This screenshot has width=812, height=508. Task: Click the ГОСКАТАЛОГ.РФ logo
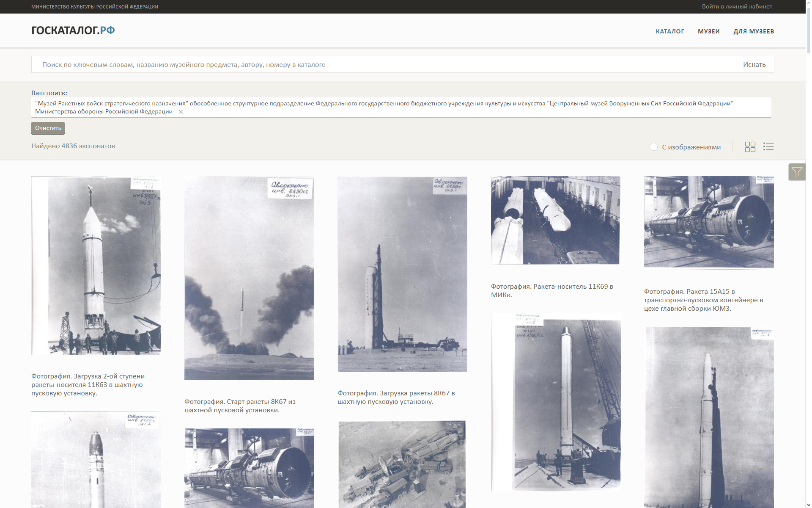coord(73,30)
